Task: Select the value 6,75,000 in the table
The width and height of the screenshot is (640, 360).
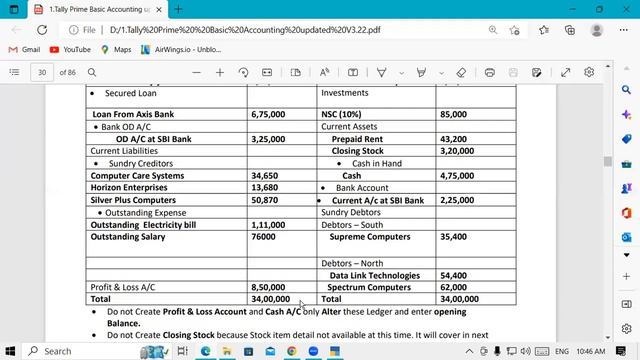Action: [268, 114]
